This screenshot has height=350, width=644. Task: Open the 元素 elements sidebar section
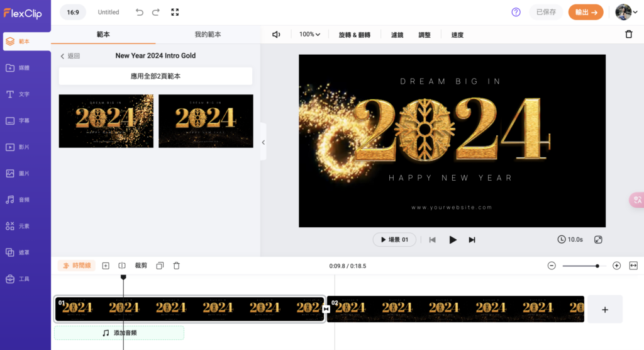pyautogui.click(x=18, y=226)
